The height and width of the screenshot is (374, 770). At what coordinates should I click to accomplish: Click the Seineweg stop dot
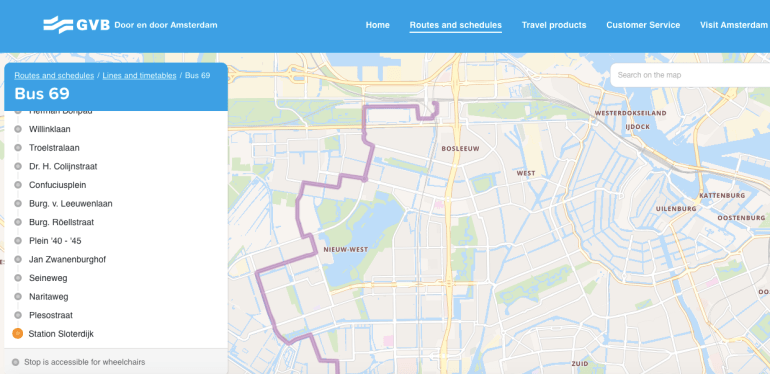tap(18, 278)
